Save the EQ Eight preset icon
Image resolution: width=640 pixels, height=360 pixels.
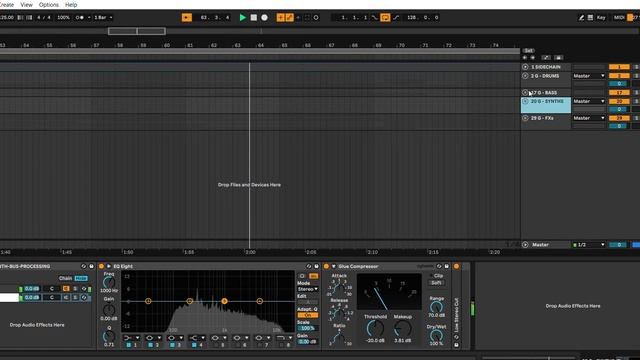(x=316, y=266)
